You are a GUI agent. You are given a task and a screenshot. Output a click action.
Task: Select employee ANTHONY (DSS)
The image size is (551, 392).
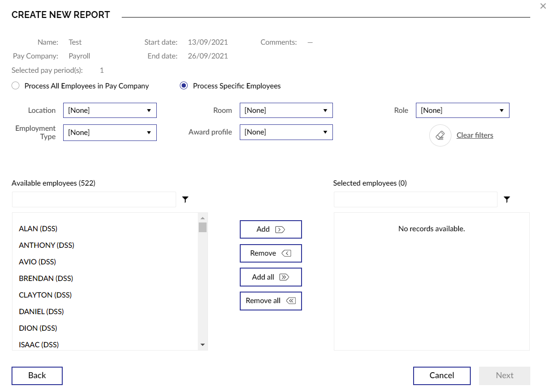point(47,245)
